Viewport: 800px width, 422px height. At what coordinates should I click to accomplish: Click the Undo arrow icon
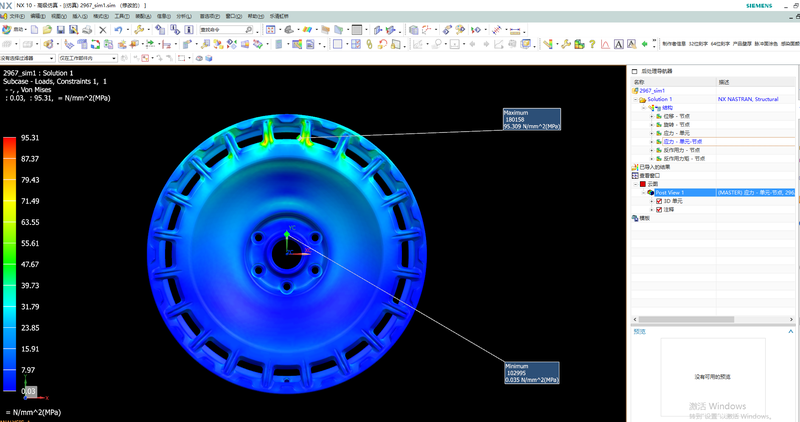118,30
